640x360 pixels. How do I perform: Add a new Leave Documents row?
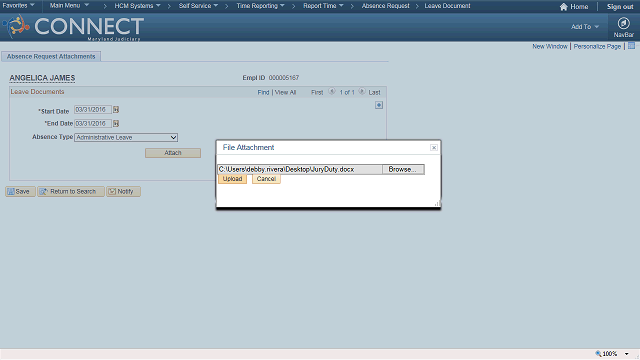(x=379, y=105)
